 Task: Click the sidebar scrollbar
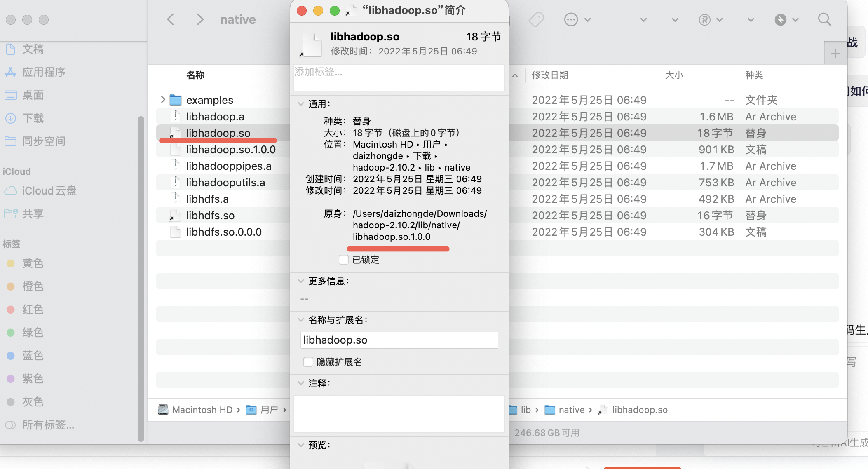(x=141, y=279)
